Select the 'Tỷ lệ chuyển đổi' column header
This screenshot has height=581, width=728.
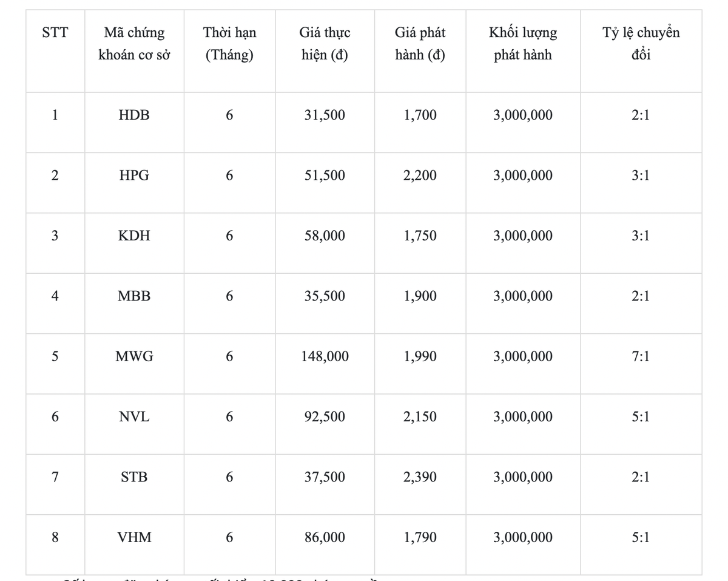point(641,44)
